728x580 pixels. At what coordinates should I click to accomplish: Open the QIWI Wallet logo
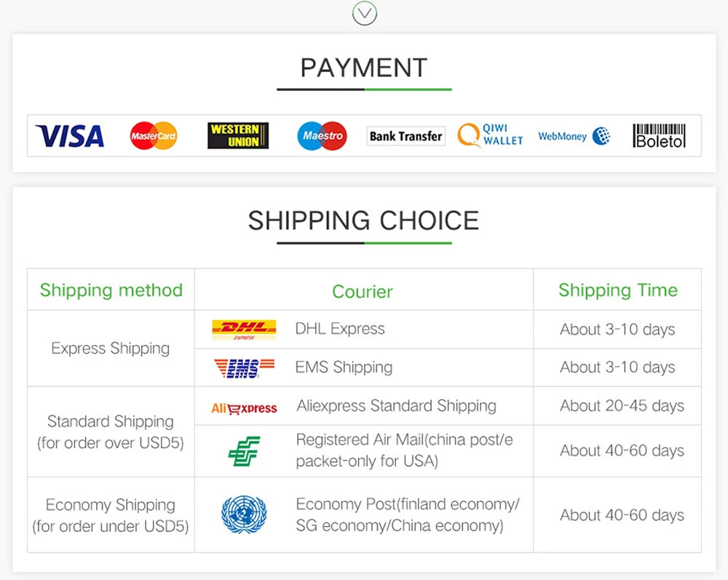490,135
